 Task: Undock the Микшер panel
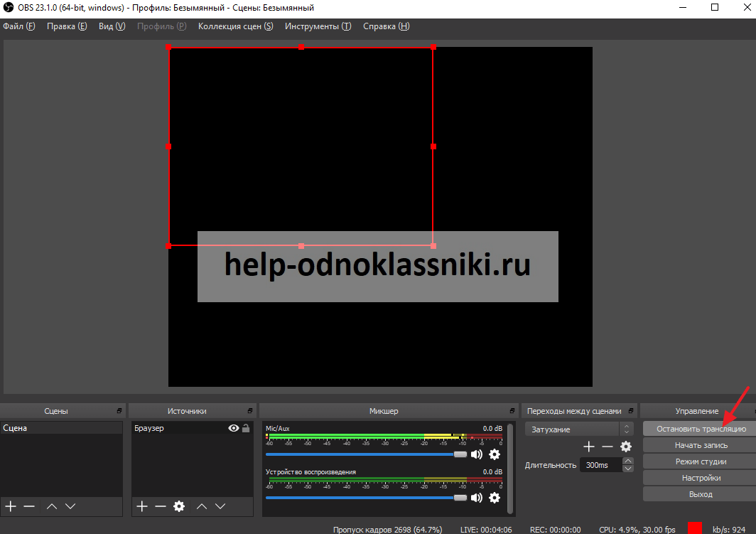pos(512,411)
